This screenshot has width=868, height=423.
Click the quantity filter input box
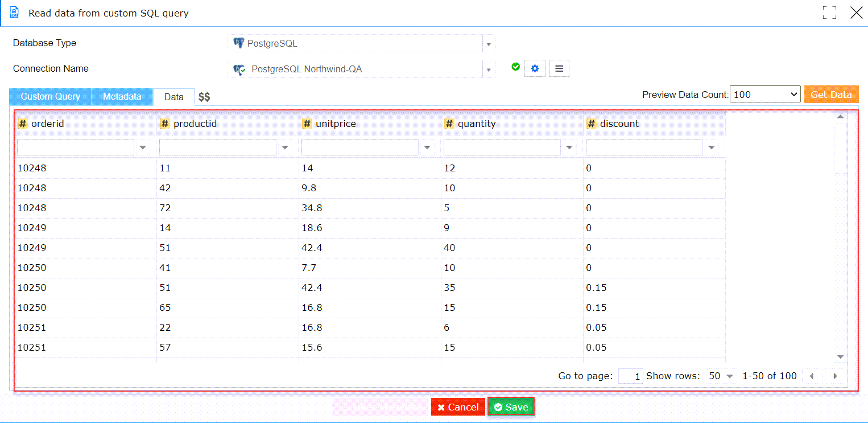point(502,147)
